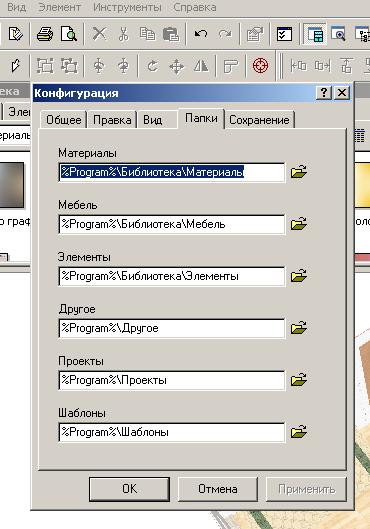Click the OK button
This screenshot has height=529, width=370.
click(130, 489)
